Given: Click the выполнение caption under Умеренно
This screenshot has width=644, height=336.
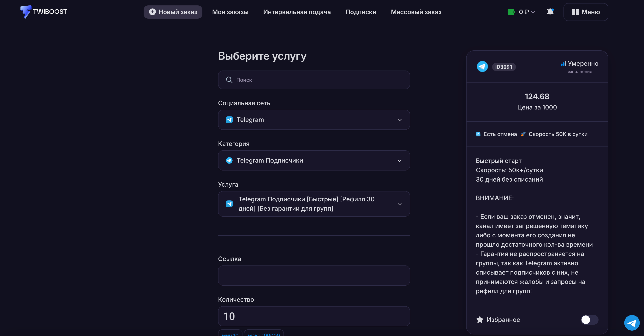Looking at the screenshot, I should (x=579, y=72).
